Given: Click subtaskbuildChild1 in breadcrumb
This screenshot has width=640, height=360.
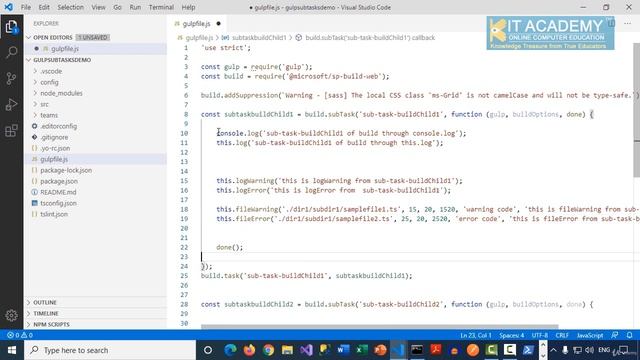Looking at the screenshot, I should 259,38.
